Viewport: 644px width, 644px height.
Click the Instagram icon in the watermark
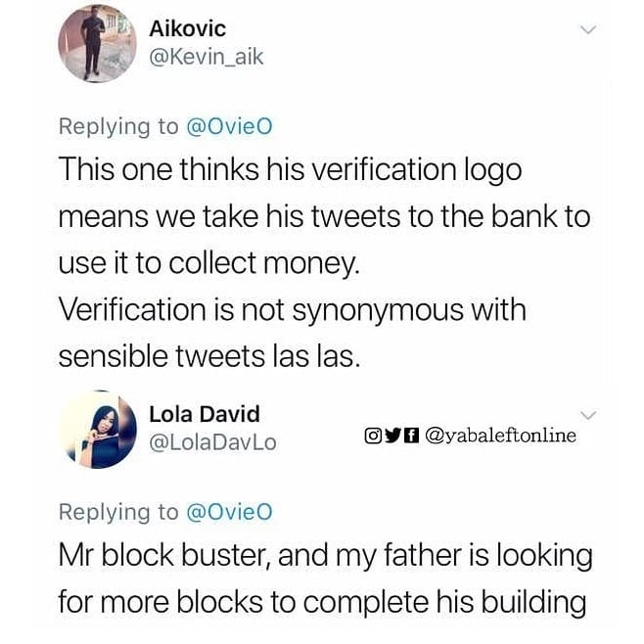[372, 436]
